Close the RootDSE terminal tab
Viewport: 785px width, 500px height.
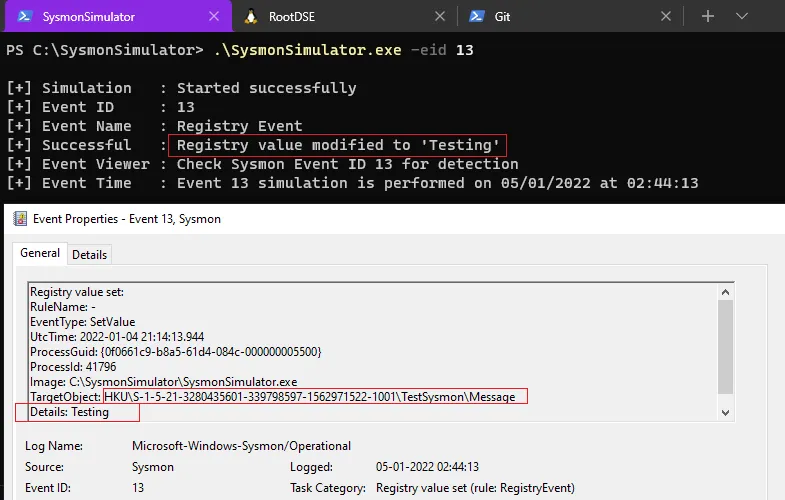(x=440, y=16)
